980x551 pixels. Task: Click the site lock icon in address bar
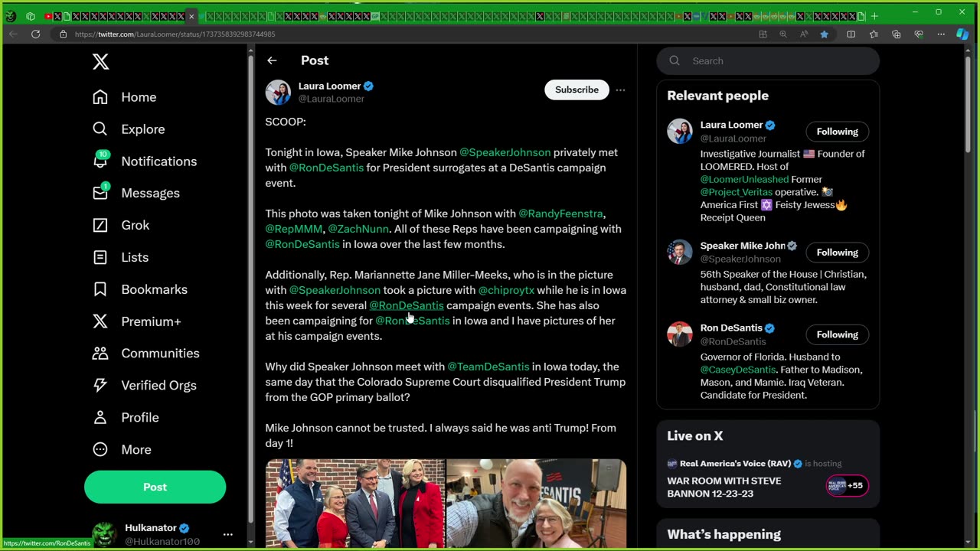coord(64,34)
